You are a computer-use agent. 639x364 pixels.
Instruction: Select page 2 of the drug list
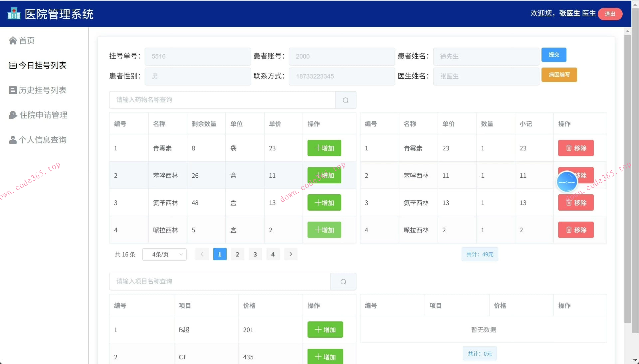click(237, 254)
